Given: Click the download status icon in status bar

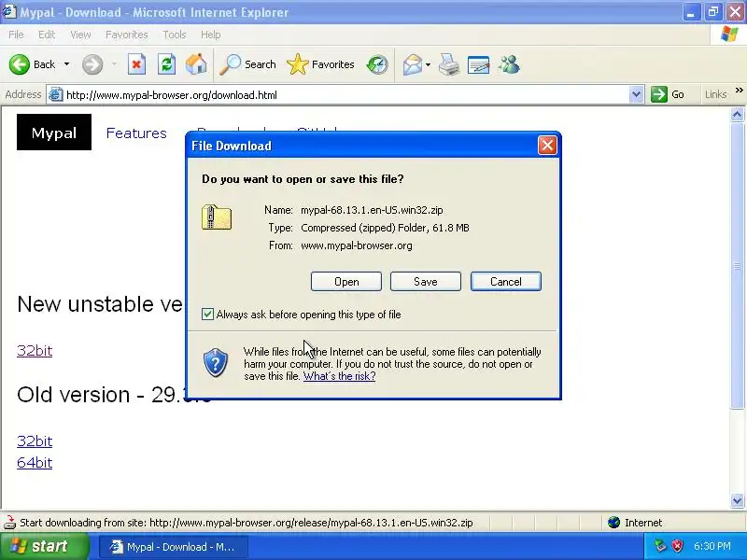Looking at the screenshot, I should pyautogui.click(x=9, y=523).
